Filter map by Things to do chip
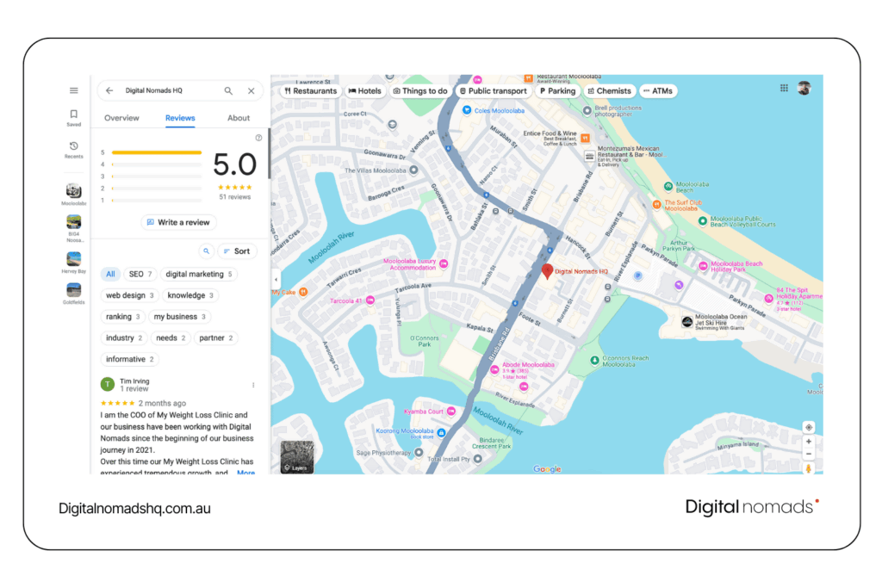This screenshot has height=588, width=882. coord(420,91)
